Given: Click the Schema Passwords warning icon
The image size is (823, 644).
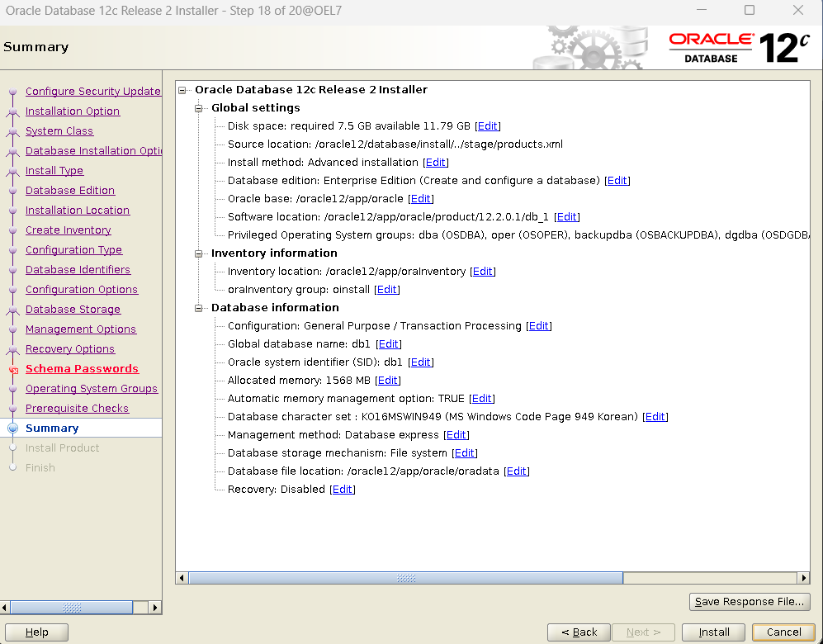Looking at the screenshot, I should [x=14, y=370].
